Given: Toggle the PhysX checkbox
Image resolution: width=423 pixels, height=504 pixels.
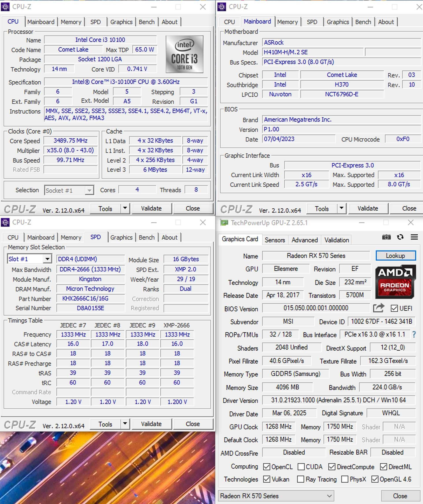Looking at the screenshot, I should tap(345, 479).
